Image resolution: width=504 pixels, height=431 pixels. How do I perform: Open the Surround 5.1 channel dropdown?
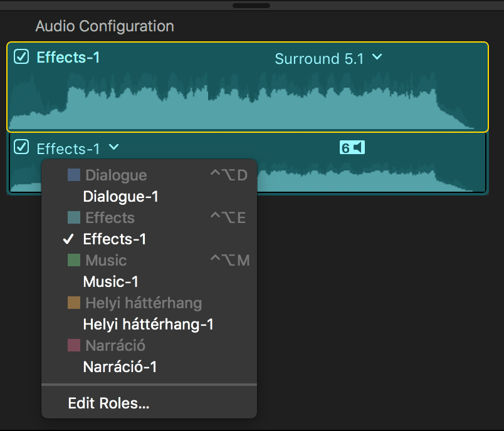(x=328, y=58)
